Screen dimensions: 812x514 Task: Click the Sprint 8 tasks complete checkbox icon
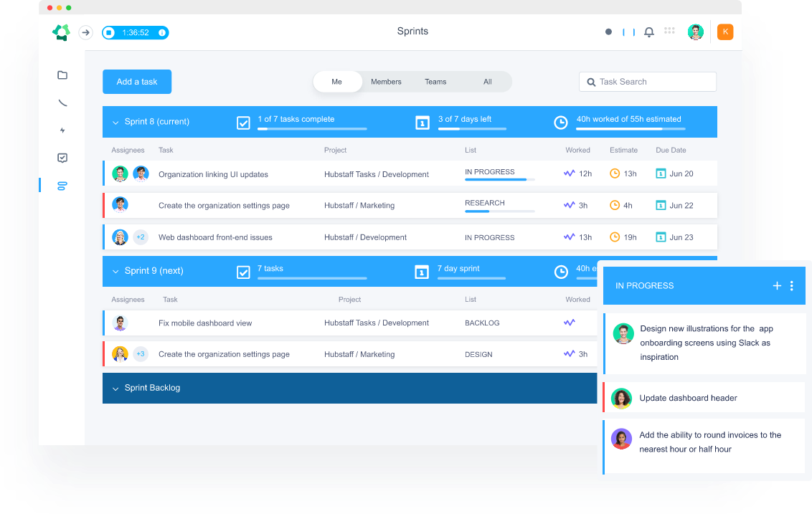[x=243, y=123]
